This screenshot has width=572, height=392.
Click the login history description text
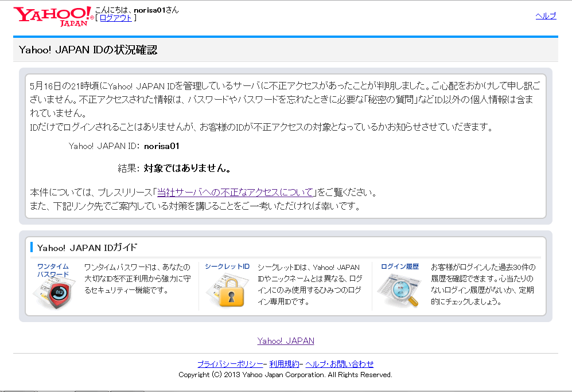pyautogui.click(x=483, y=284)
